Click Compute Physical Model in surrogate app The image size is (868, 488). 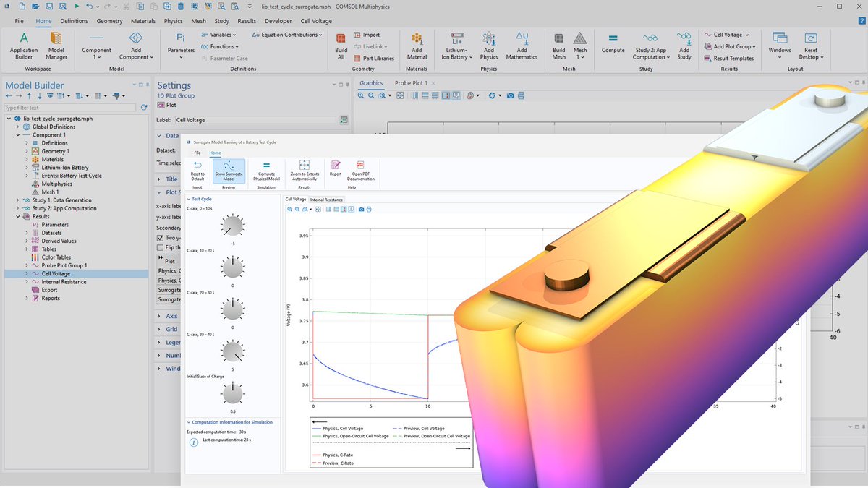266,171
